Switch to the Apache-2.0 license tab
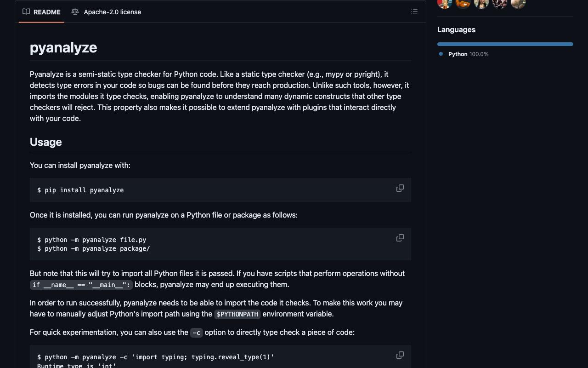This screenshot has width=588, height=368. 106,12
